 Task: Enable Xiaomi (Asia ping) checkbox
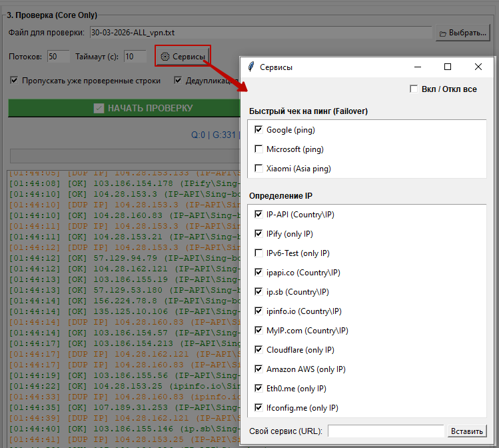click(258, 169)
